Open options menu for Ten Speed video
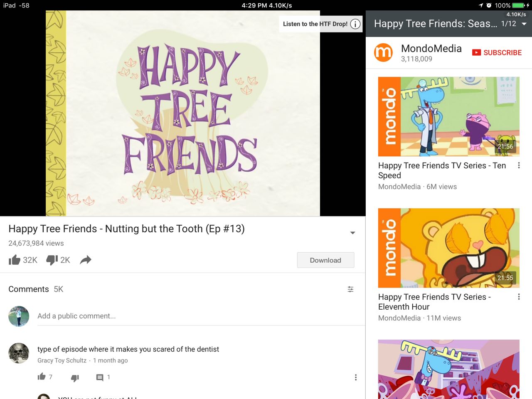Viewport: 532px width, 399px height. click(x=519, y=165)
